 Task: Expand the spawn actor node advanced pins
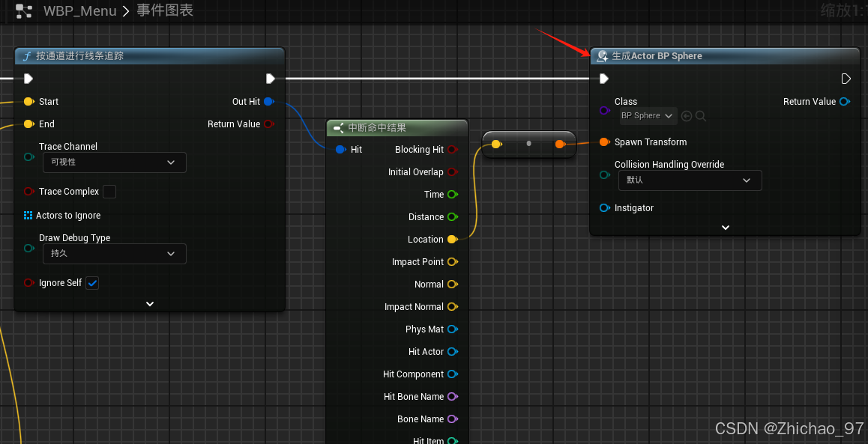pyautogui.click(x=726, y=228)
